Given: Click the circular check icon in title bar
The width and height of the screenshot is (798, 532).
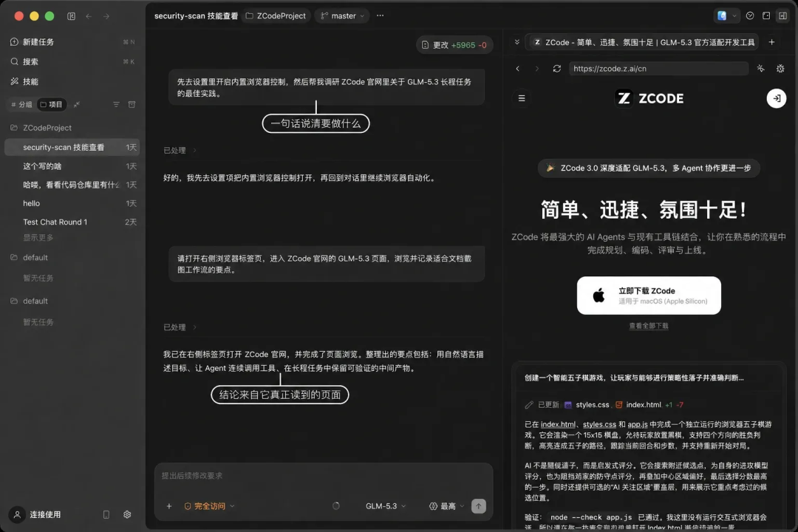Looking at the screenshot, I should (x=750, y=16).
